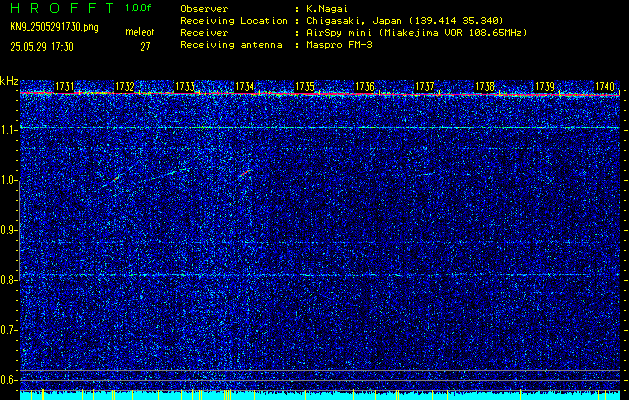The image size is (629, 400).
Task: Click the cyan signal level bar at bottom
Action: 320,396
